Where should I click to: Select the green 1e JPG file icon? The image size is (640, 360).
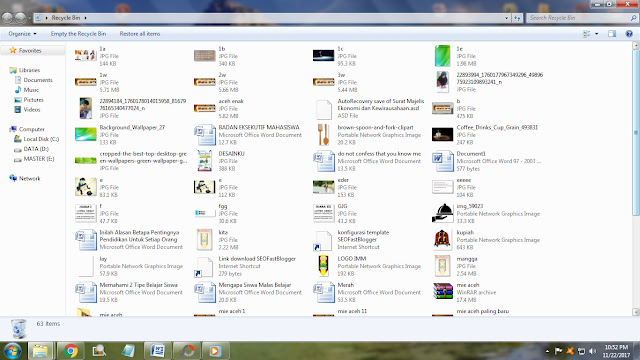(442, 56)
